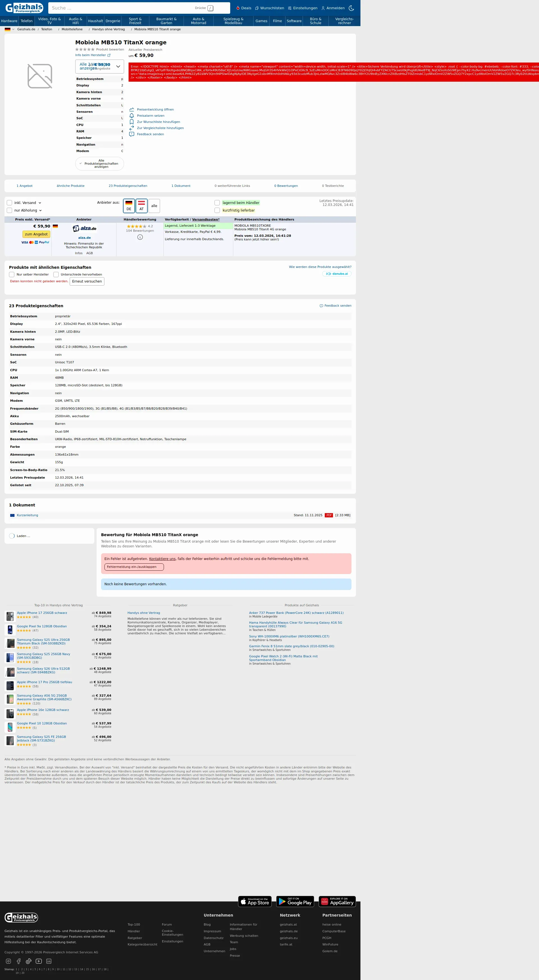
Task: Toggle the AT vendor country filter
Action: click(x=141, y=206)
